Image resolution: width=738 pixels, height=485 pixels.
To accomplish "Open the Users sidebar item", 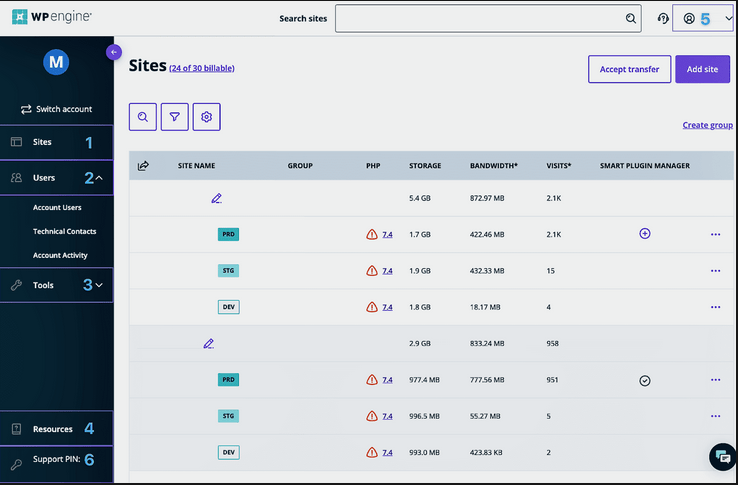I will [56, 178].
